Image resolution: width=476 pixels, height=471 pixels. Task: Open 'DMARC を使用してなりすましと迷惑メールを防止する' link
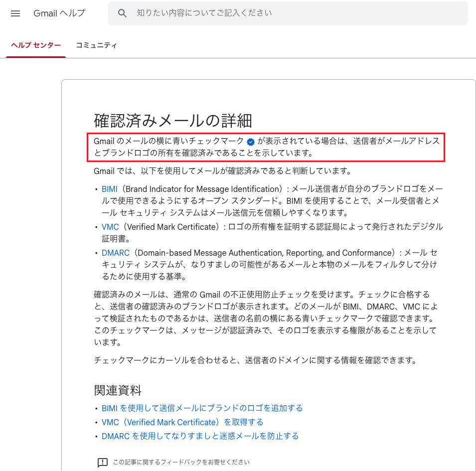tap(200, 436)
